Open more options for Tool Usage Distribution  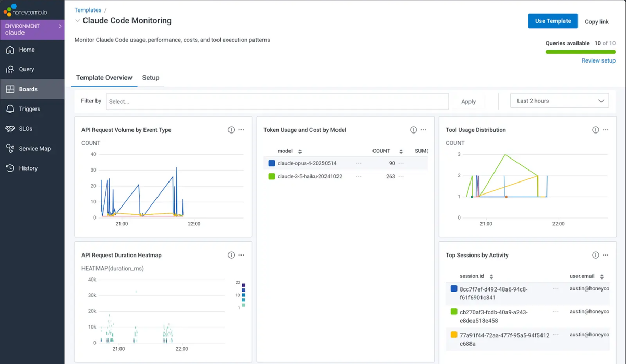[x=606, y=130]
